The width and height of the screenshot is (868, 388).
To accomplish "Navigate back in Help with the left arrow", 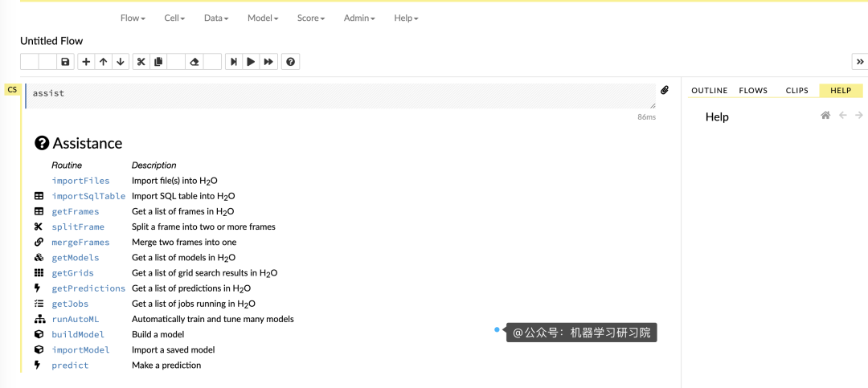I will [x=842, y=115].
